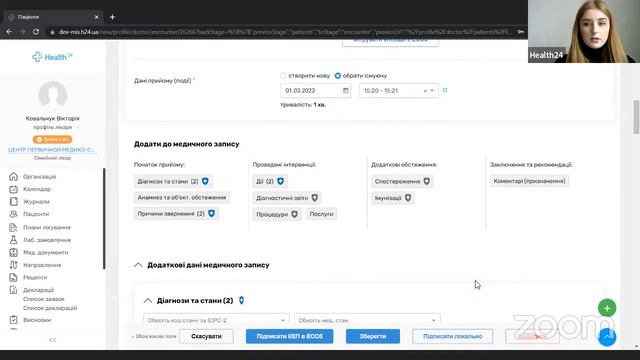Open the calendar icon in date field

pyautogui.click(x=345, y=91)
